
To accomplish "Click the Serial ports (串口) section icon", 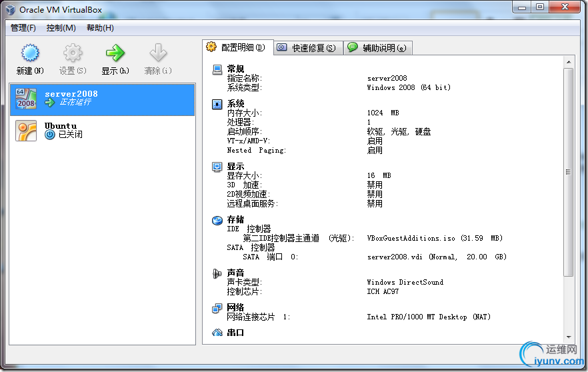I will (x=217, y=333).
